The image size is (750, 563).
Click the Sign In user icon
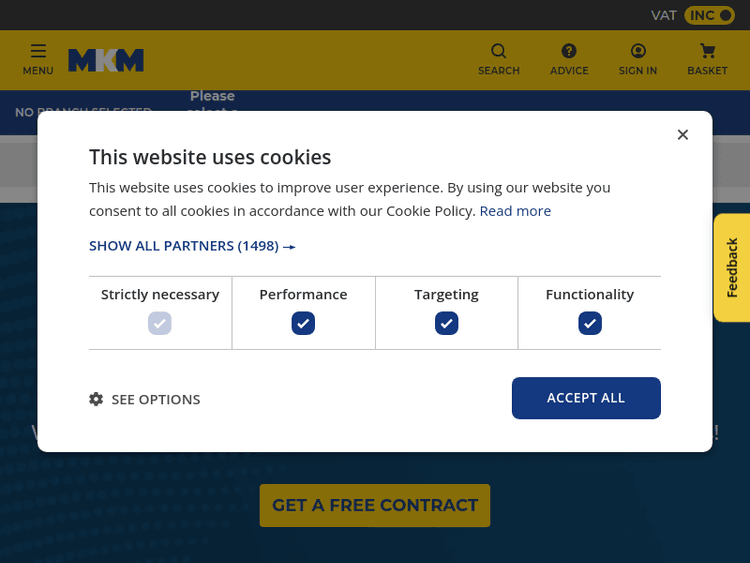tap(638, 52)
